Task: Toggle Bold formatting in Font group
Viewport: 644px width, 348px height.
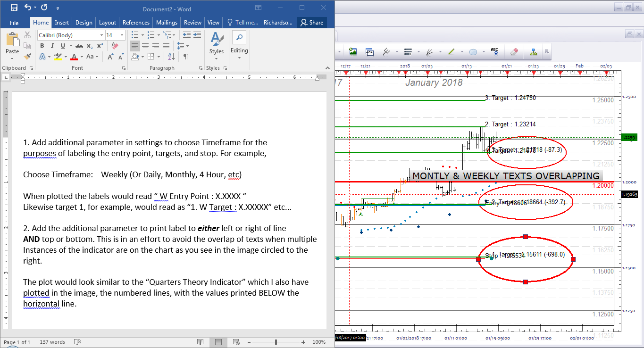Action: click(42, 46)
